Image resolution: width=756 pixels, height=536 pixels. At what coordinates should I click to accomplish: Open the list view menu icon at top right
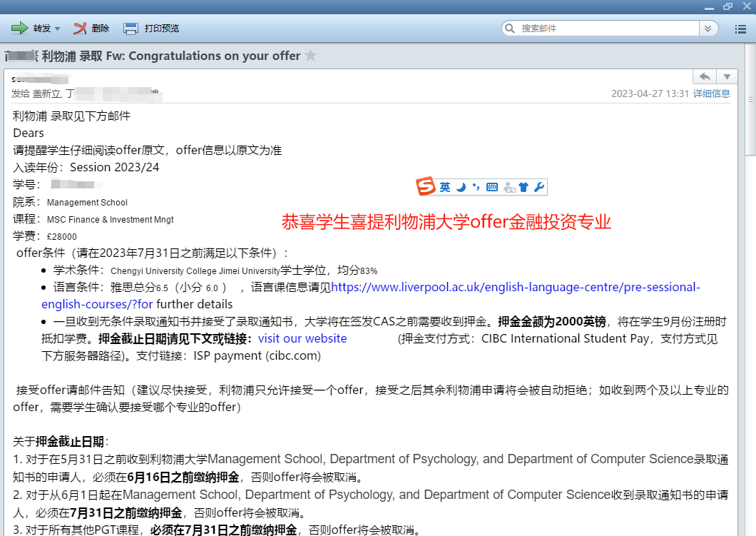[740, 29]
